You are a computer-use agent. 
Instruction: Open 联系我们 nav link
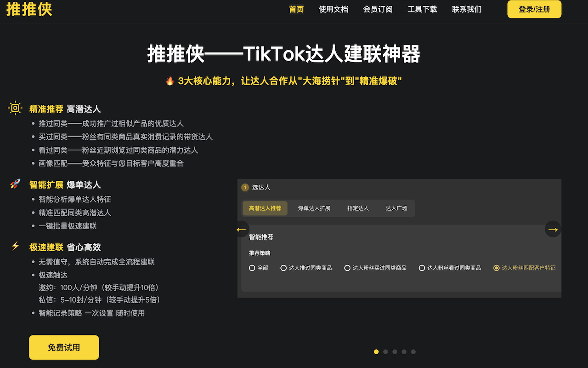pos(467,9)
